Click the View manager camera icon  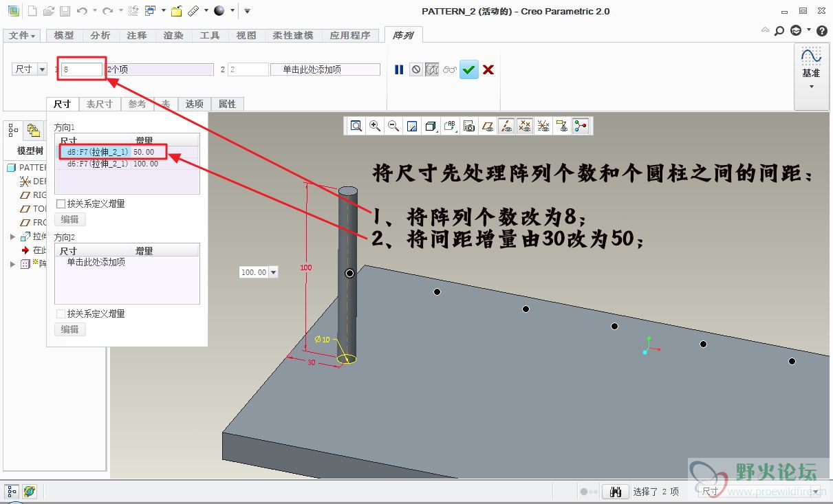click(469, 126)
